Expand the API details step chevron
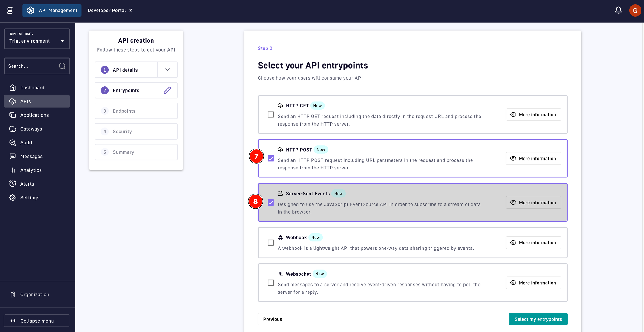 [x=167, y=70]
